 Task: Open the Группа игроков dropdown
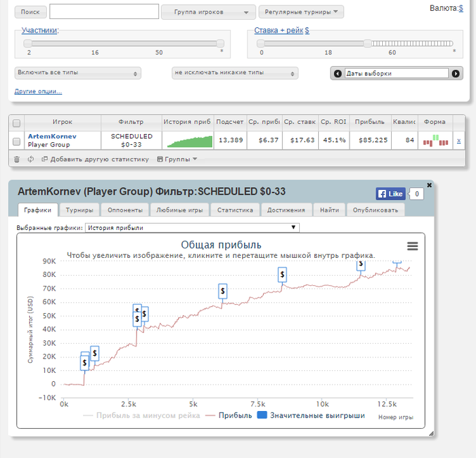pyautogui.click(x=208, y=12)
